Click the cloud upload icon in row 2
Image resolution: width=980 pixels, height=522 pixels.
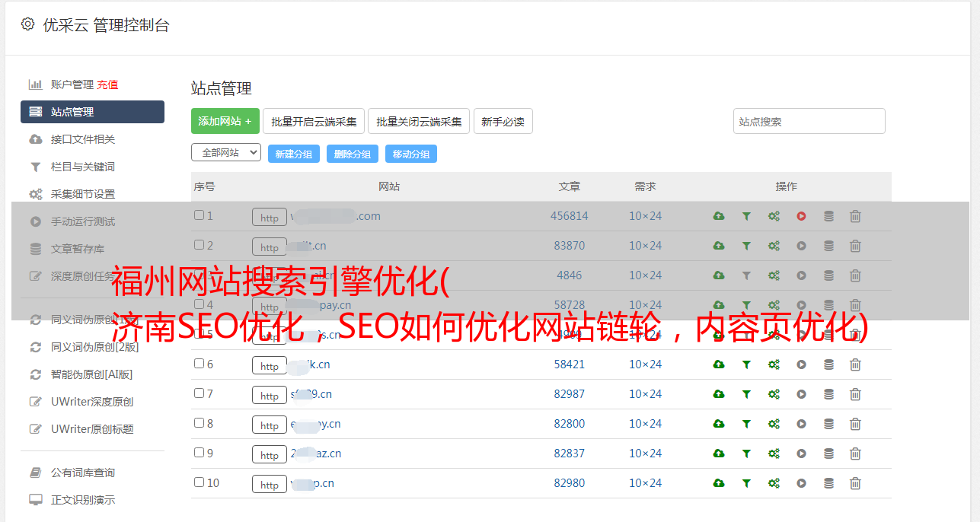point(719,246)
